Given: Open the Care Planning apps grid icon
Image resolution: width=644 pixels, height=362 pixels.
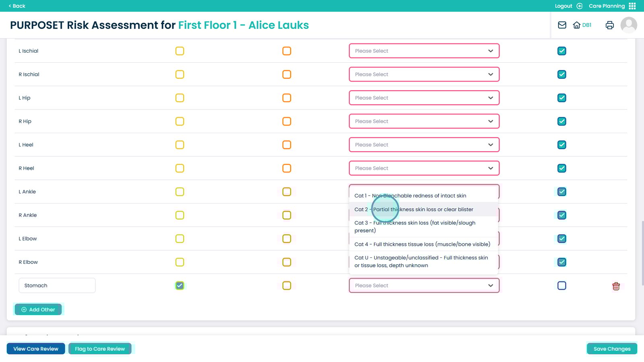Looking at the screenshot, I should [632, 6].
